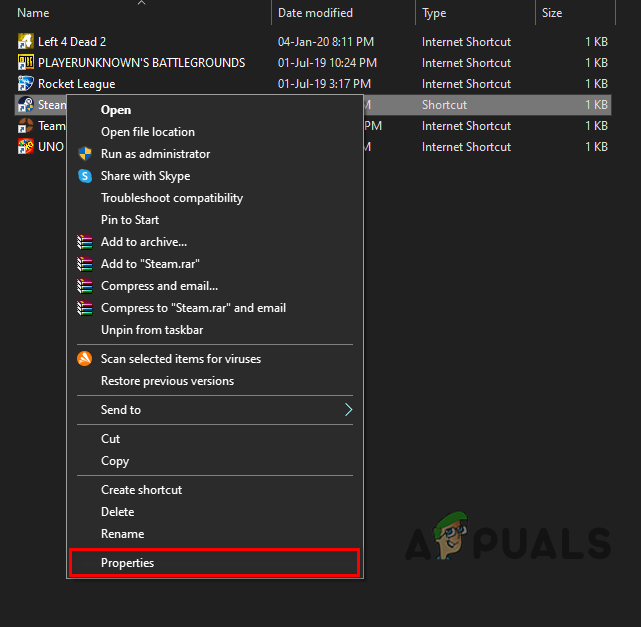
Task: Click the Size column header
Action: [x=552, y=13]
